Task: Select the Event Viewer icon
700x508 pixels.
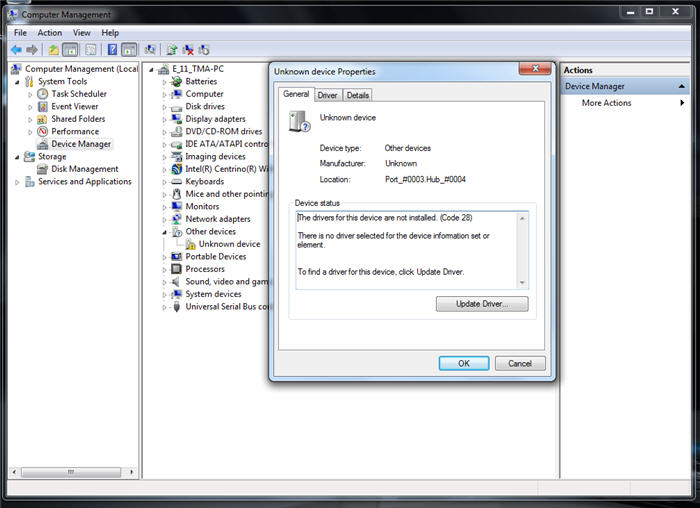Action: [x=42, y=106]
